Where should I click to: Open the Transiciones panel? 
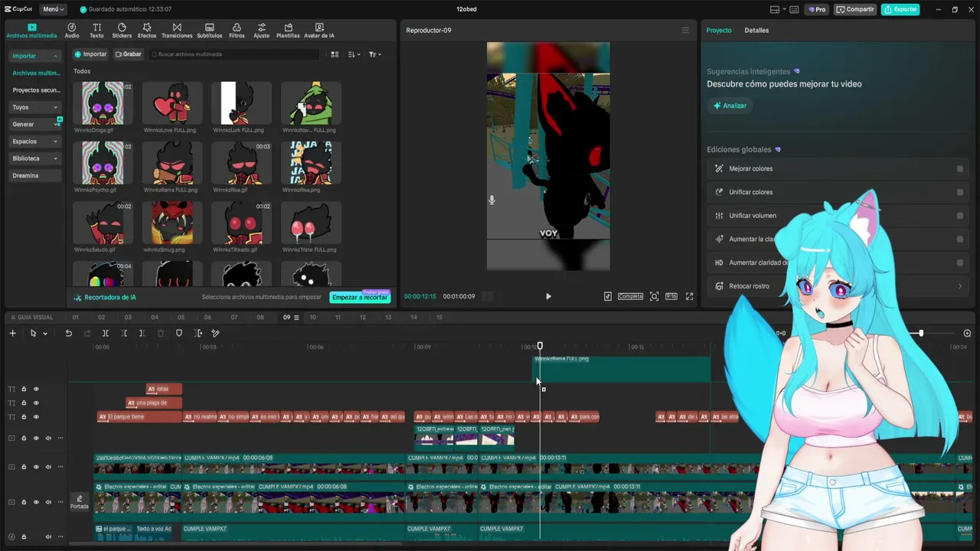coord(177,31)
